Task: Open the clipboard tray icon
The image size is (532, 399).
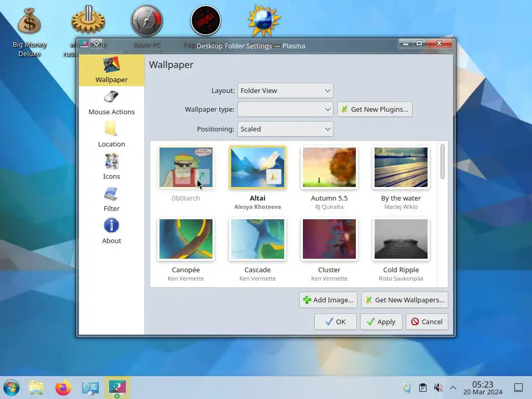Action: [x=423, y=388]
